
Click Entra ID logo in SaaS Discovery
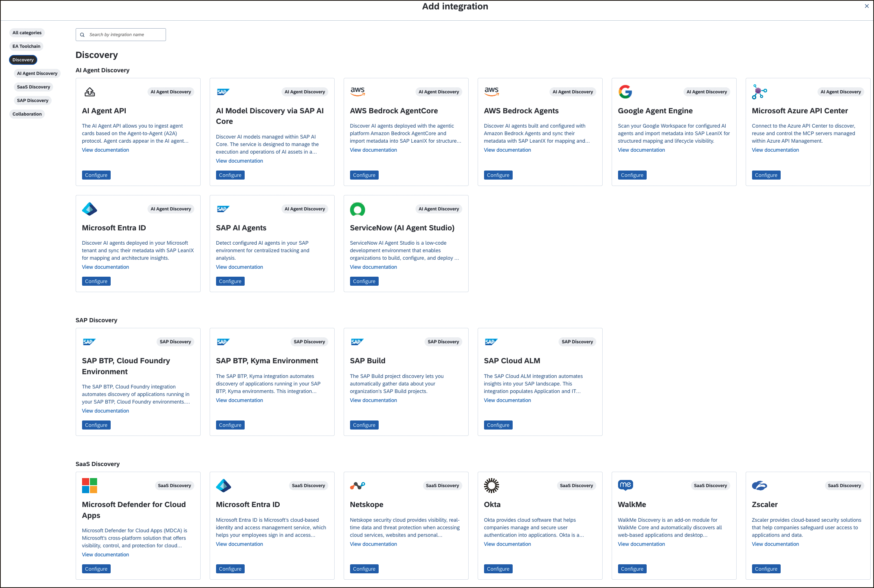point(224,486)
